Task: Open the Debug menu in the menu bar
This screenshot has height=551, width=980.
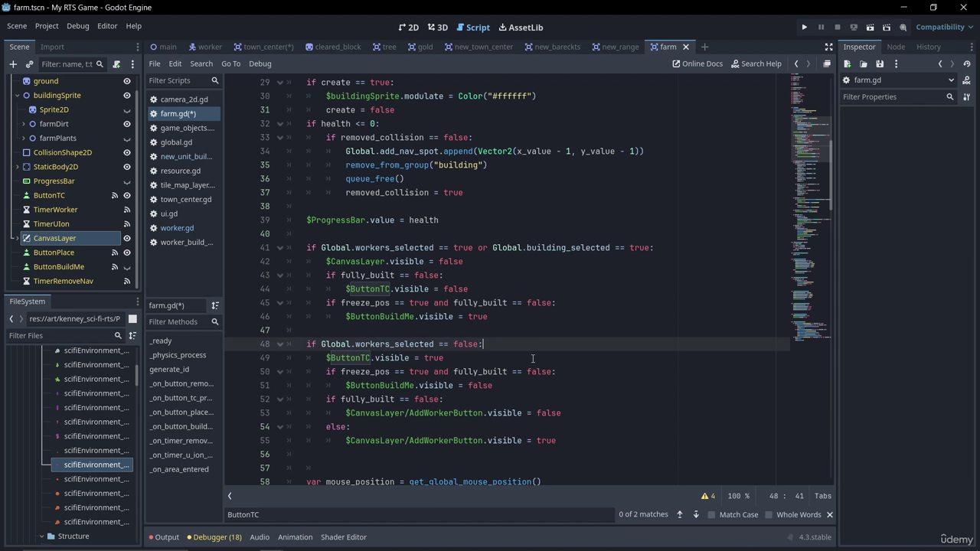Action: click(78, 26)
